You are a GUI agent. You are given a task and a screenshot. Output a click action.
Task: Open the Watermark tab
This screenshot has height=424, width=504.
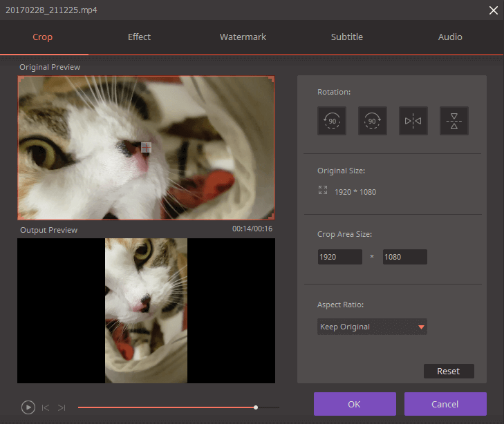243,37
